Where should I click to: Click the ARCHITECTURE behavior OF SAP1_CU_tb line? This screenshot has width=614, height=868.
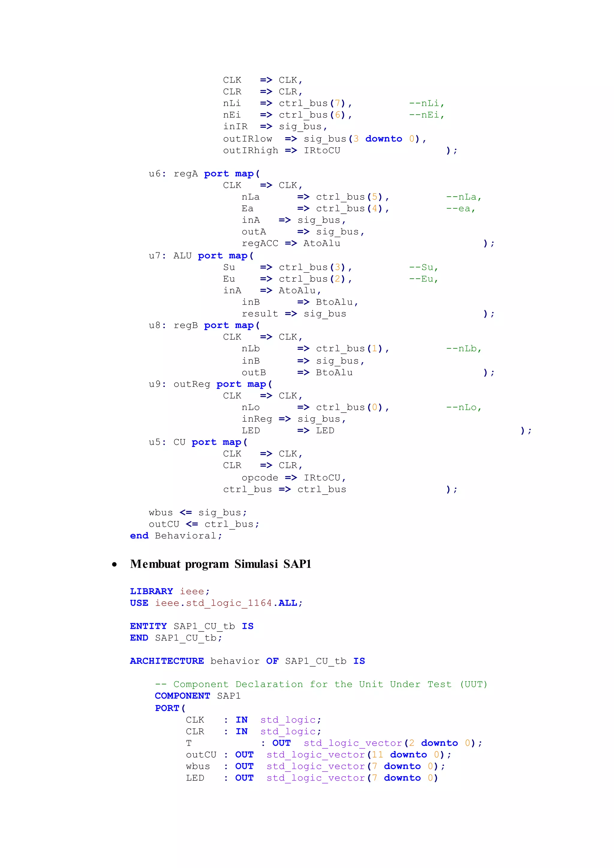pyautogui.click(x=247, y=661)
